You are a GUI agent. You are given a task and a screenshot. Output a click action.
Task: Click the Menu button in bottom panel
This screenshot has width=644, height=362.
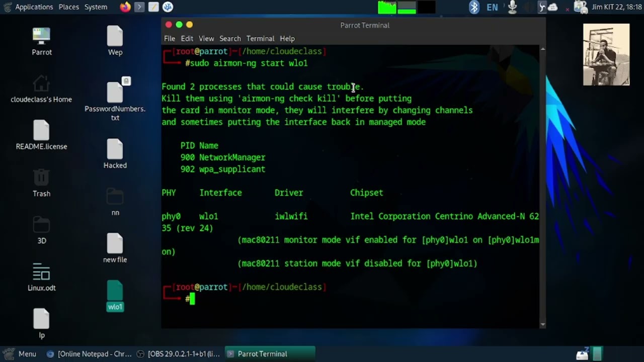pyautogui.click(x=21, y=354)
